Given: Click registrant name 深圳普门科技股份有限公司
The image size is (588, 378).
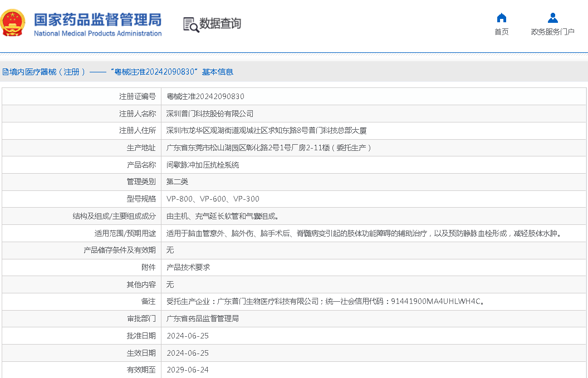Looking at the screenshot, I should pyautogui.click(x=210, y=114).
